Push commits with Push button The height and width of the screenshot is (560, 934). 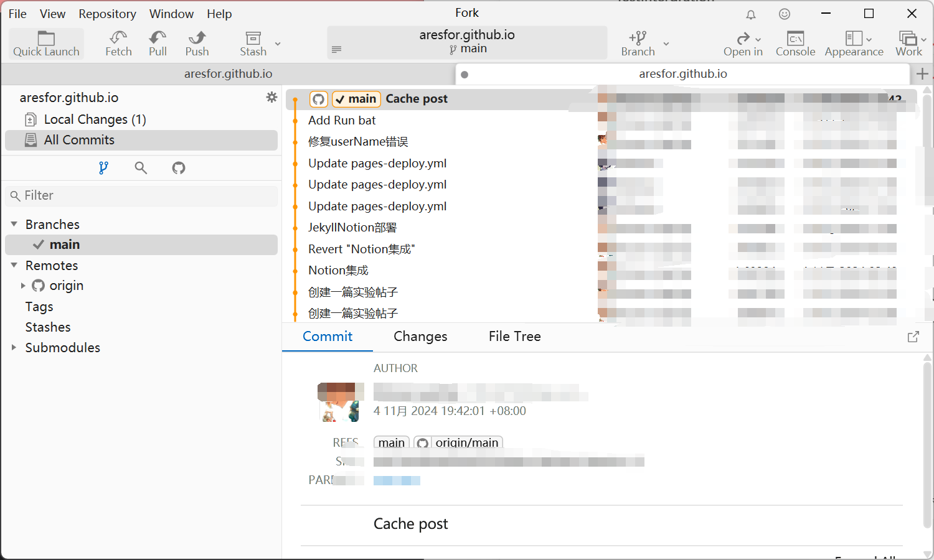coord(197,44)
